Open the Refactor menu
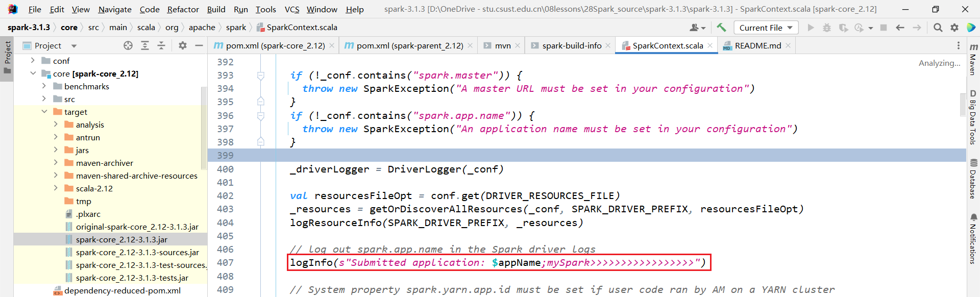The image size is (980, 297). click(183, 9)
